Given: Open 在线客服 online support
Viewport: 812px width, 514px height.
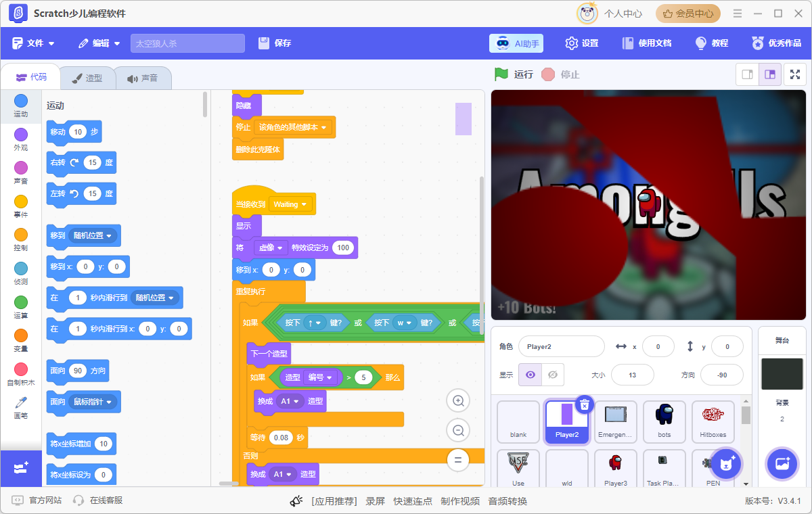Looking at the screenshot, I should pyautogui.click(x=98, y=500).
